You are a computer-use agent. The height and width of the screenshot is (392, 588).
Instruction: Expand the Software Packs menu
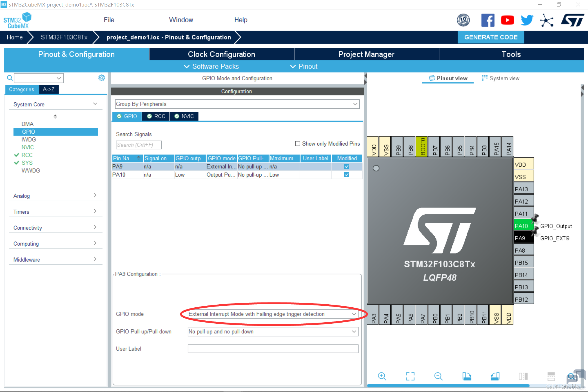[212, 66]
